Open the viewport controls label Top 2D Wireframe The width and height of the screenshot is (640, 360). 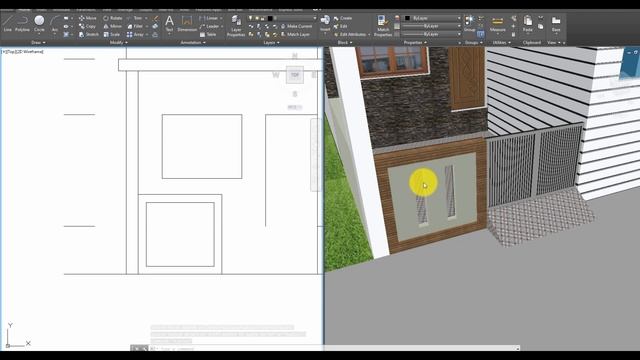coord(22,52)
